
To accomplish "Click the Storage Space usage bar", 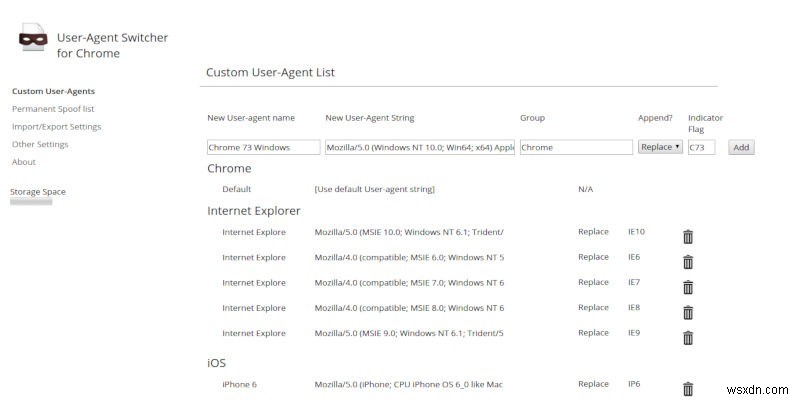I will pos(31,202).
